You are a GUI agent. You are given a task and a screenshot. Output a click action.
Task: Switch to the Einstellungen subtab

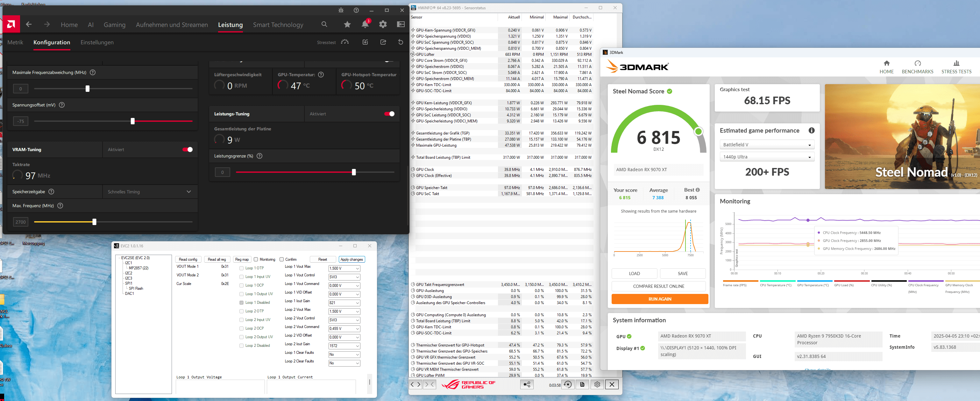97,42
